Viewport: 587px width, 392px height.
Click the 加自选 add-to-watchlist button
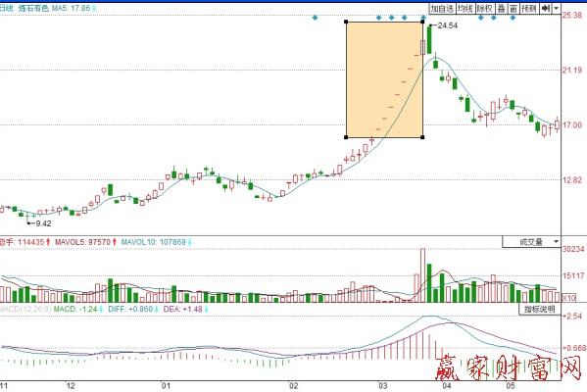click(x=442, y=8)
